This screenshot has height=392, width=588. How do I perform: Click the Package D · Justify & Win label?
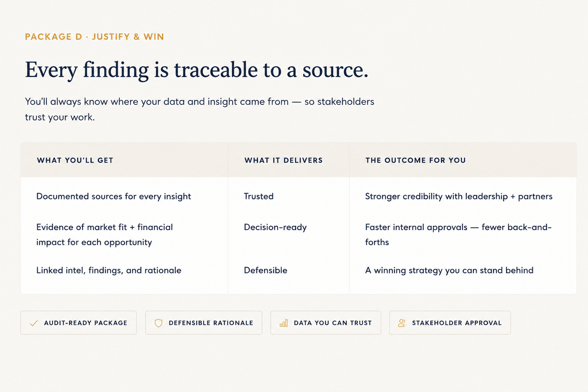point(95,37)
